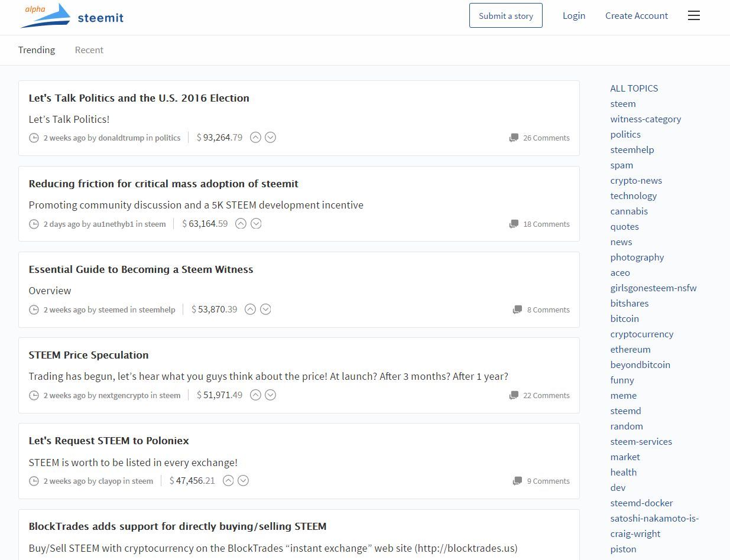Open the 'STEEM Price Speculation' post title

coord(89,355)
